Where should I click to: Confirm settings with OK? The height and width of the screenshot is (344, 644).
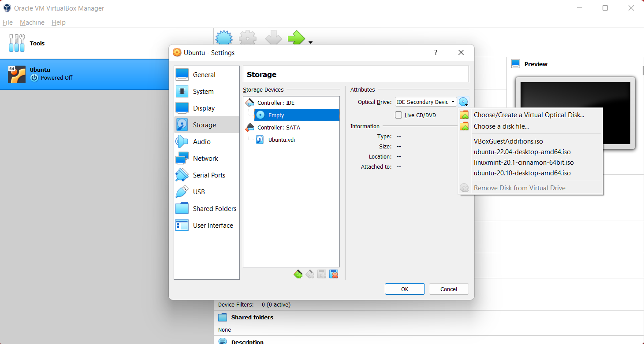point(404,289)
